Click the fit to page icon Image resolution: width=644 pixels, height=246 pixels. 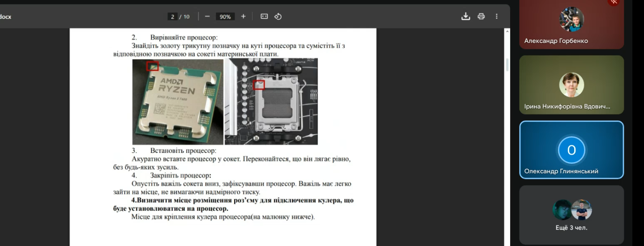point(264,17)
